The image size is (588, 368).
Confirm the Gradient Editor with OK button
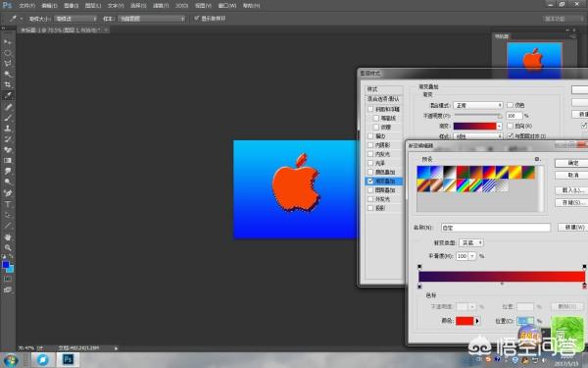tap(572, 163)
